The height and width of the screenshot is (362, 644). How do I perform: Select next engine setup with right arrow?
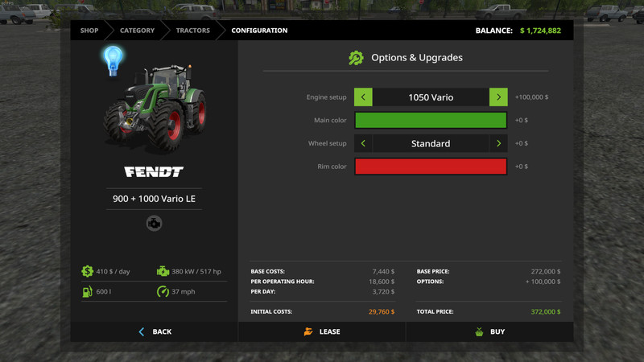point(498,97)
